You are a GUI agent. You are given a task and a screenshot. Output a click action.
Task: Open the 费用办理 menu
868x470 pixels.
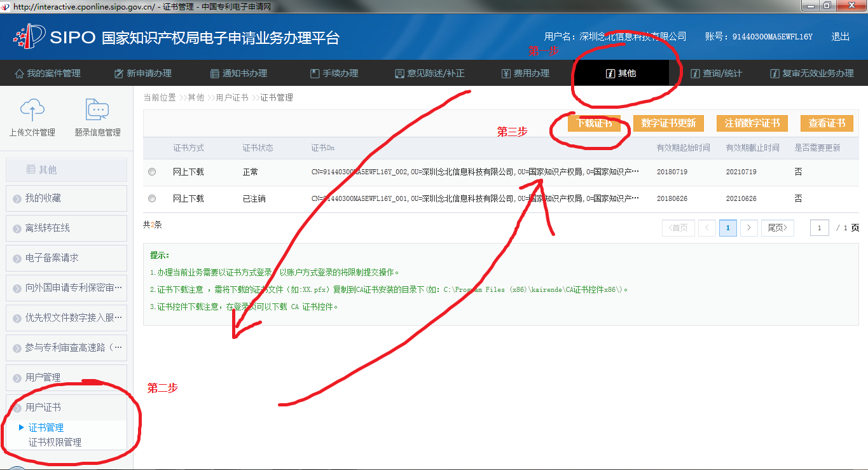coord(525,74)
